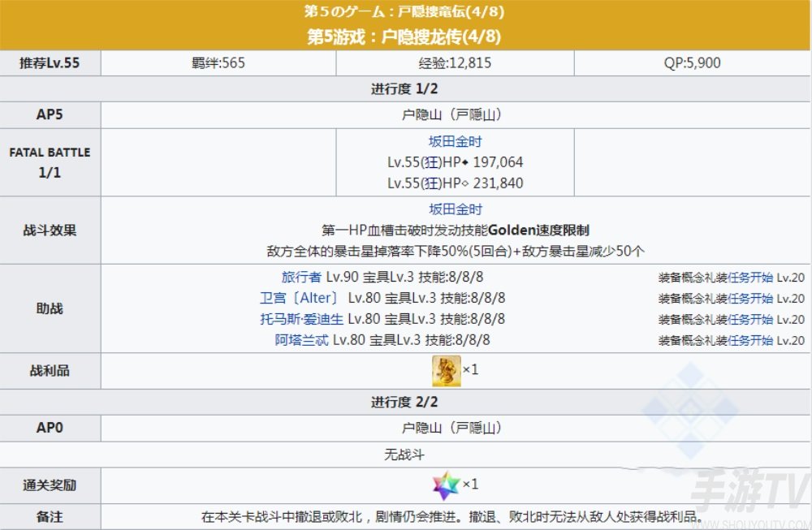
Task: Open the 卫宫〔Alter〕 servant link
Action: point(300,298)
